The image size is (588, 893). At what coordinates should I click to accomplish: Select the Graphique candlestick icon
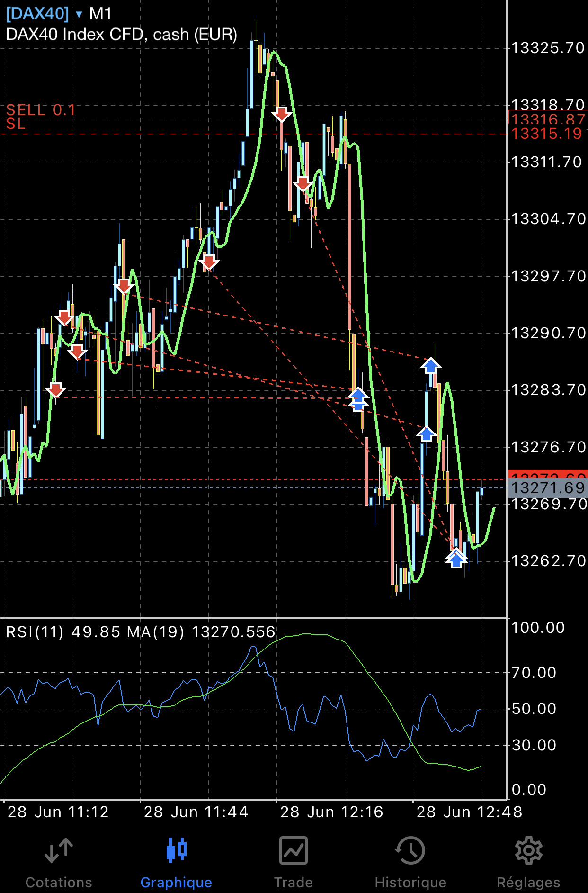click(177, 849)
